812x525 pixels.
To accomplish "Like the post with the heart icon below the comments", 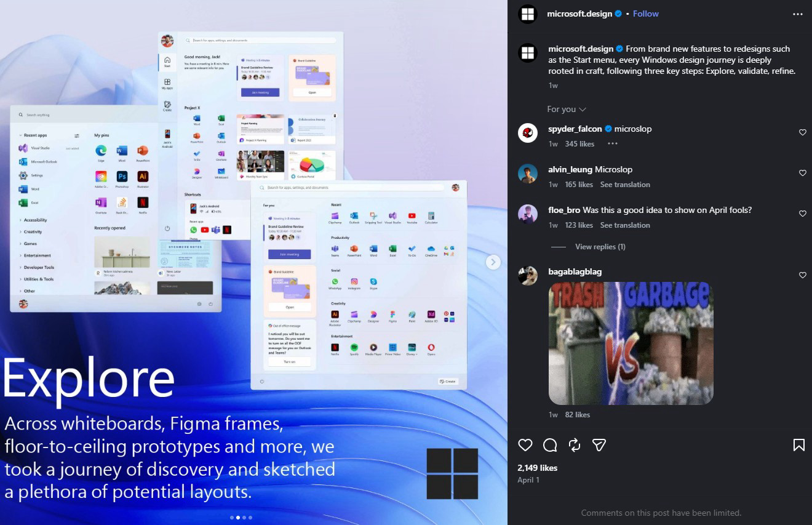I will click(x=525, y=445).
